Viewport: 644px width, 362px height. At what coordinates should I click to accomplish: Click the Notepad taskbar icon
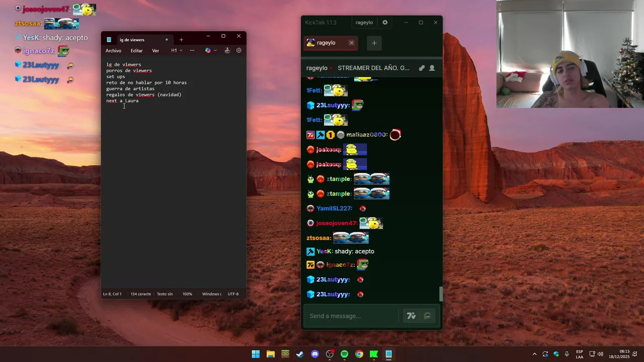pyautogui.click(x=388, y=354)
